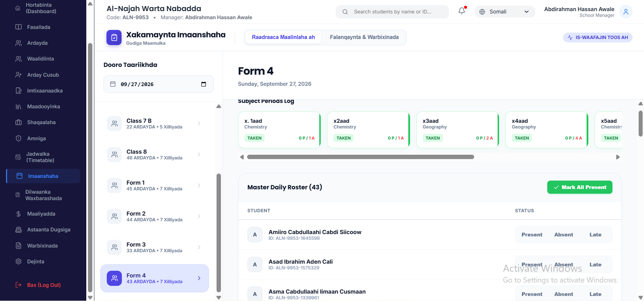Image resolution: width=644 pixels, height=301 pixels.
Task: Open the notifications bell
Action: coord(462,11)
